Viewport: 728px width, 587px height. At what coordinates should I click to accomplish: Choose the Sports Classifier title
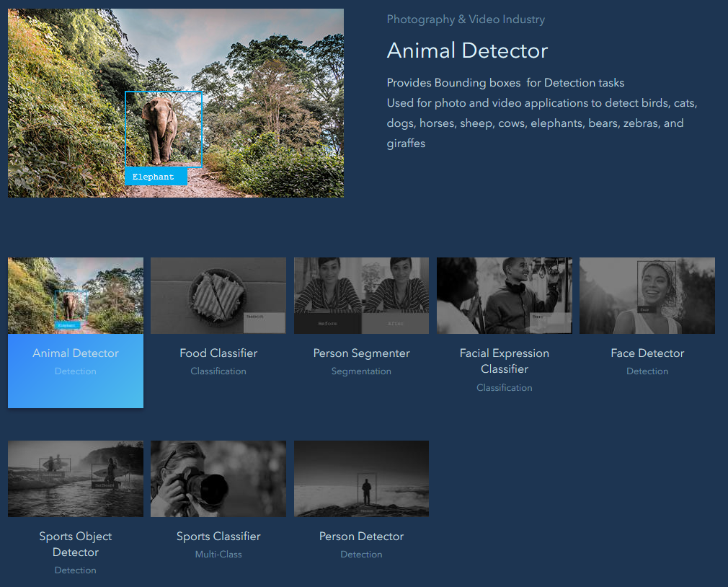218,537
